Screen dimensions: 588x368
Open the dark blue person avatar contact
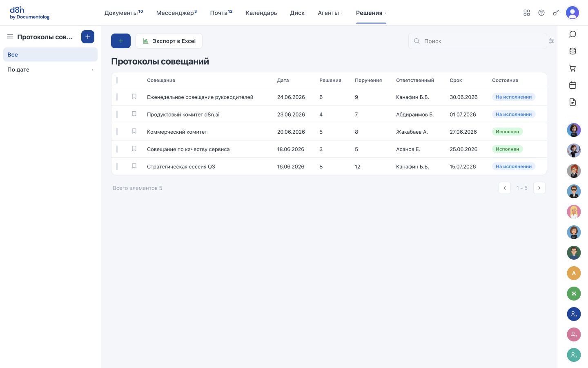pos(574,314)
